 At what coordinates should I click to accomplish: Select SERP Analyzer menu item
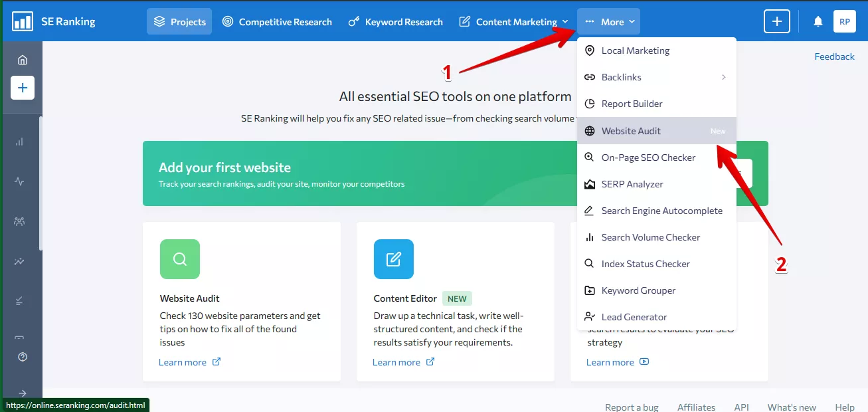(x=657, y=184)
